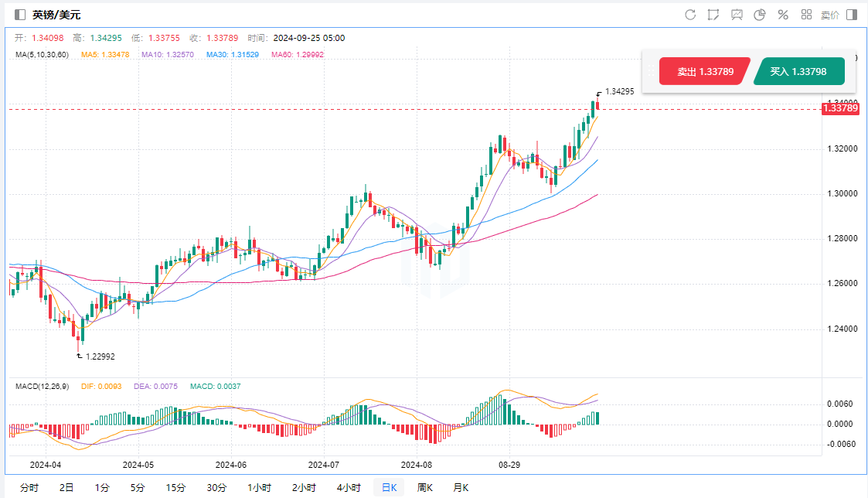Open the chart presentation board icon
This screenshot has height=498, width=868.
(x=737, y=15)
